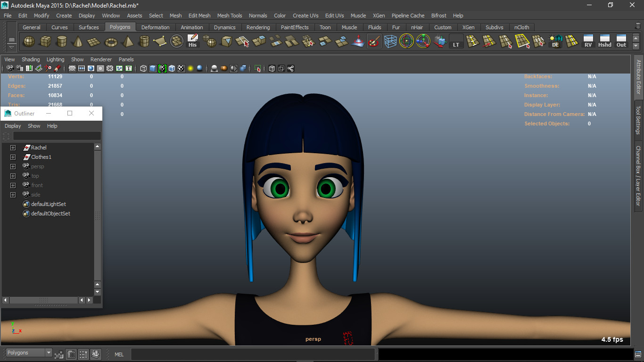The height and width of the screenshot is (362, 644).
Task: Create a polygon cube using the shelf icon
Action: (x=46, y=42)
